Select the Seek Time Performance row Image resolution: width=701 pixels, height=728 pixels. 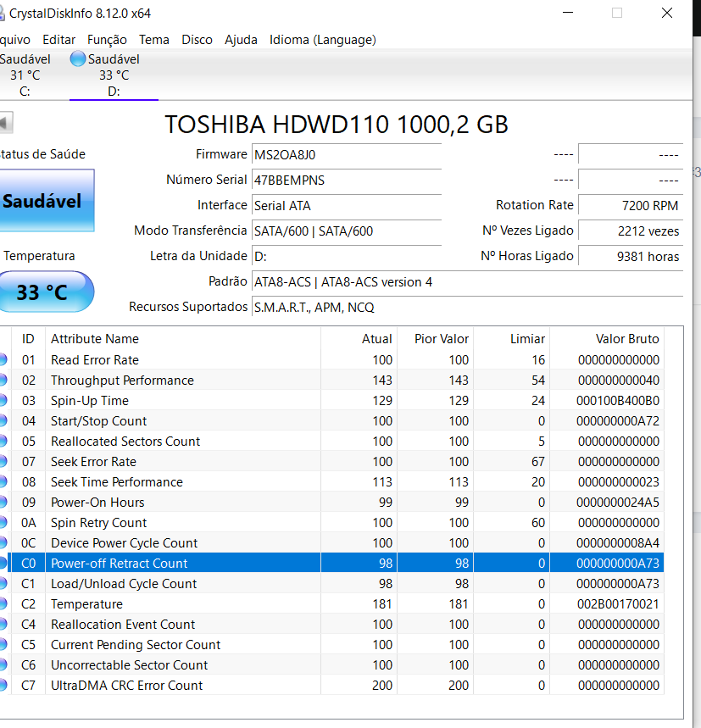(332, 482)
